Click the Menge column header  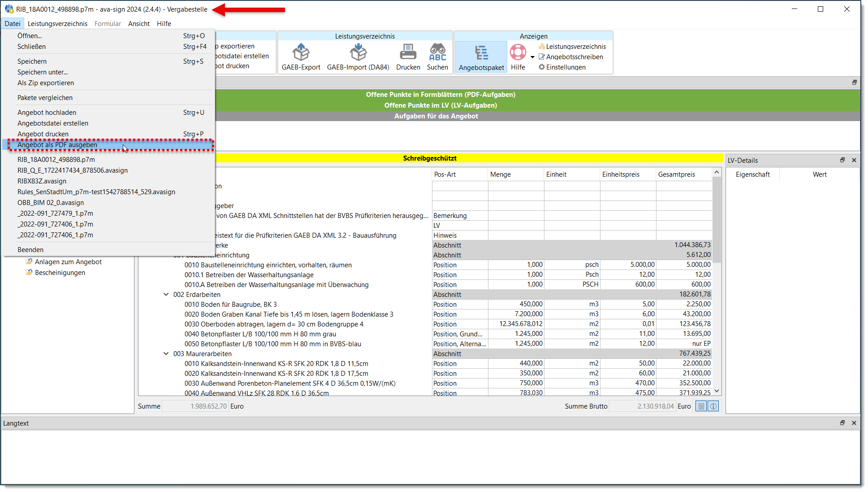(515, 174)
